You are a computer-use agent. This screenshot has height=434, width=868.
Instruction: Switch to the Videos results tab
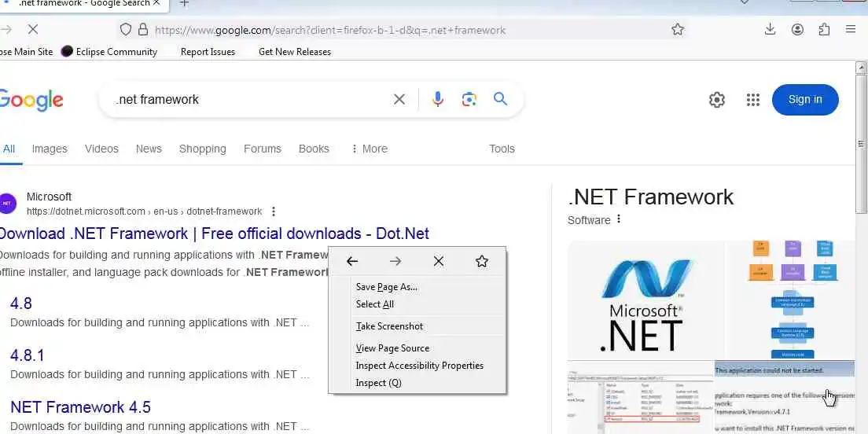pyautogui.click(x=102, y=149)
